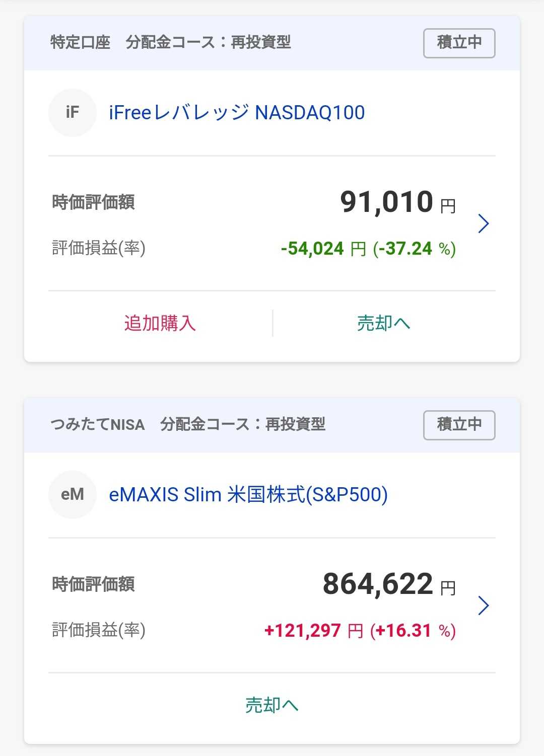Image resolution: width=544 pixels, height=756 pixels.
Task: Tap 評価損益(率) label in the iFree card
Action: (99, 248)
